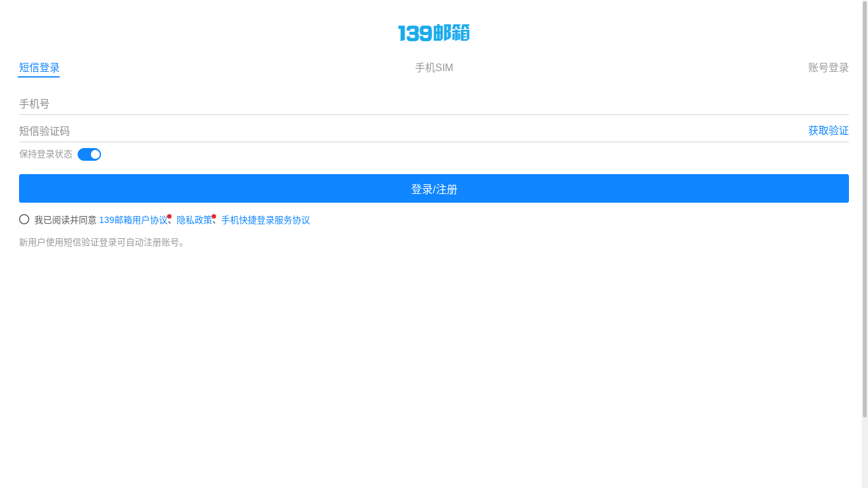
Task: Switch to the 短信登录 tab
Action: click(x=39, y=68)
